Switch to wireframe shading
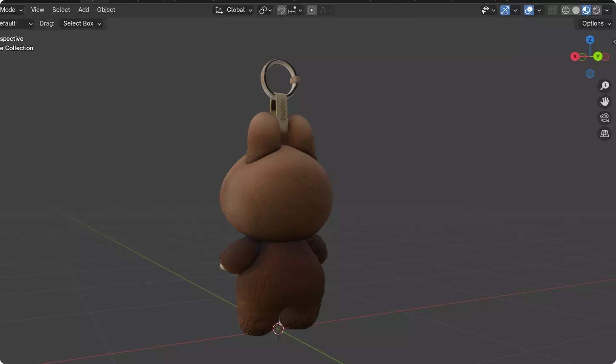This screenshot has width=616, height=364. pyautogui.click(x=566, y=10)
